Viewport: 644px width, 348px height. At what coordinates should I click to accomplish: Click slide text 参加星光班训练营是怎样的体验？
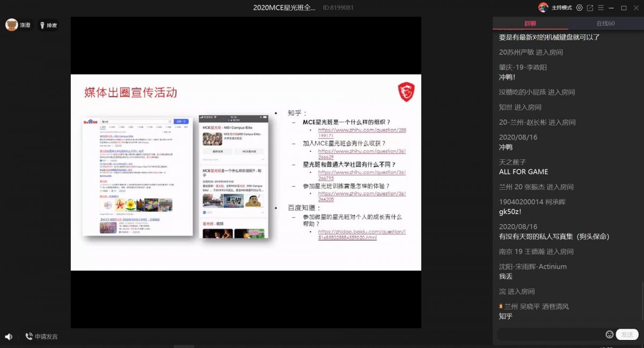point(346,186)
